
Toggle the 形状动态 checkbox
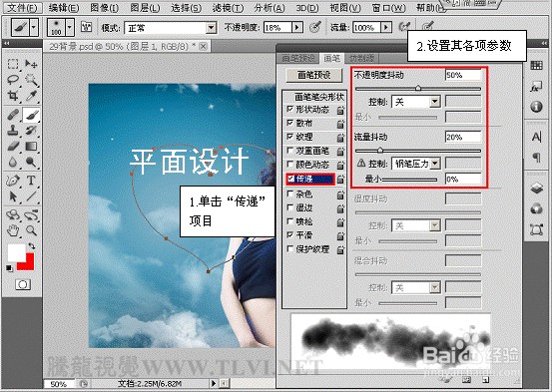290,109
